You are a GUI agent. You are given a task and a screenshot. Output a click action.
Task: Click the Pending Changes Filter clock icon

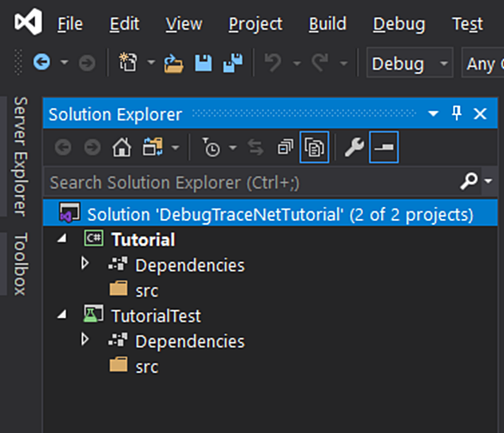(212, 147)
